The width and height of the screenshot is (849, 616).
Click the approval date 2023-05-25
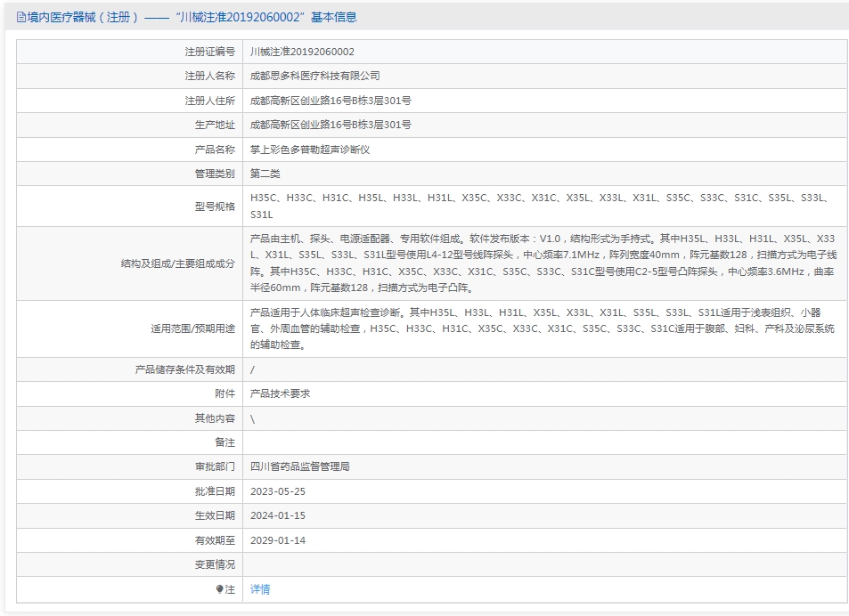click(x=278, y=490)
